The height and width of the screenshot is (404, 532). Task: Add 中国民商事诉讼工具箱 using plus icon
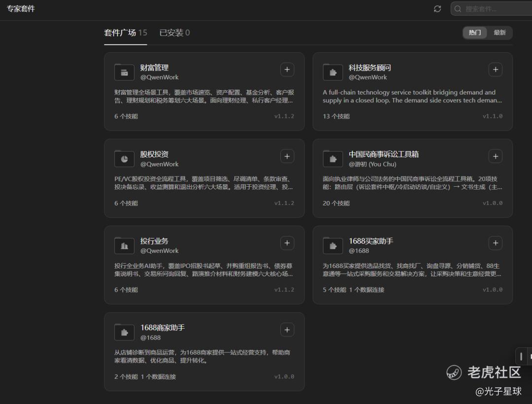(x=496, y=156)
